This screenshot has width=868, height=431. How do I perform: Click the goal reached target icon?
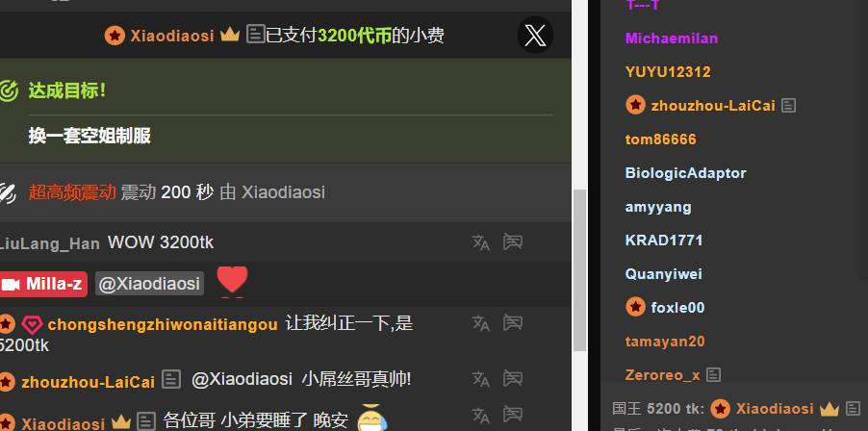pyautogui.click(x=9, y=90)
